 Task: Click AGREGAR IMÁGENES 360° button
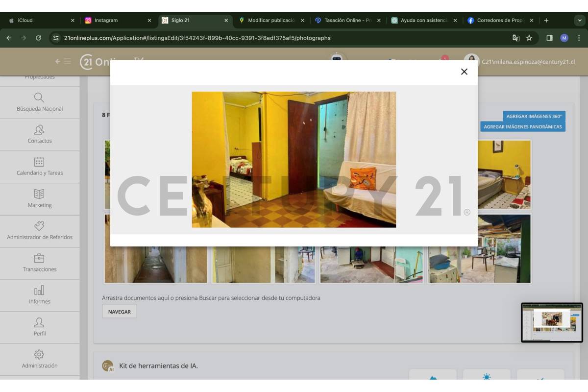click(534, 116)
